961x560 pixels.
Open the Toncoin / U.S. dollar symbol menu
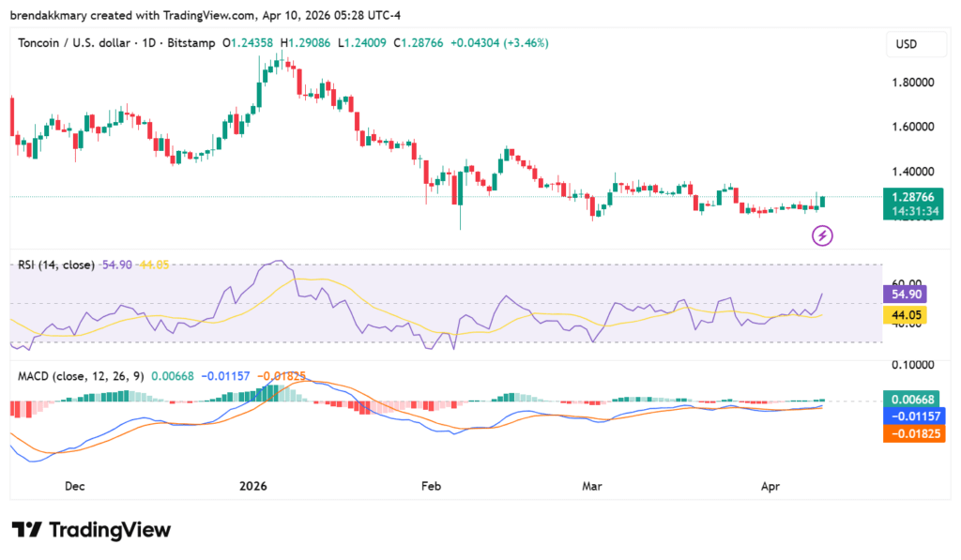(75, 43)
